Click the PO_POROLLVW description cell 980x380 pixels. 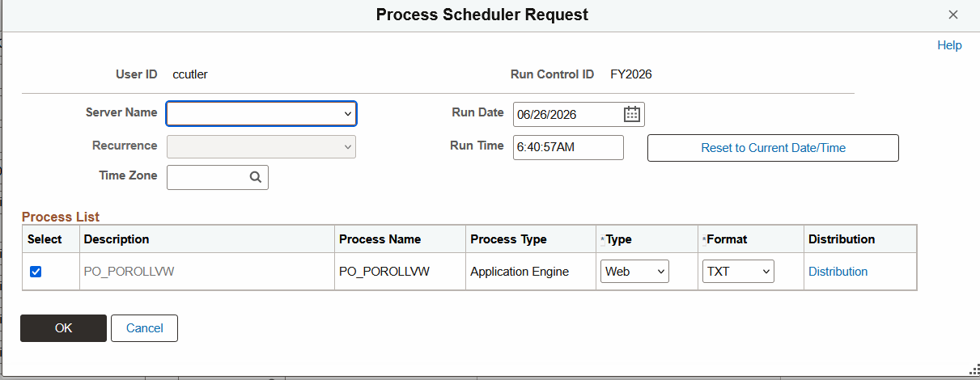point(129,272)
